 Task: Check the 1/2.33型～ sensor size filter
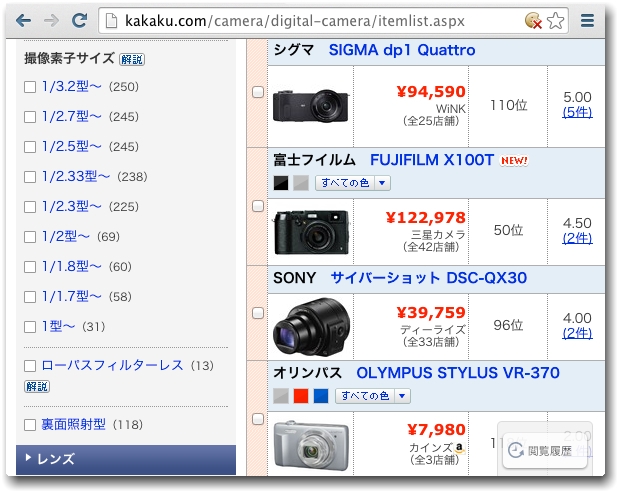click(30, 177)
